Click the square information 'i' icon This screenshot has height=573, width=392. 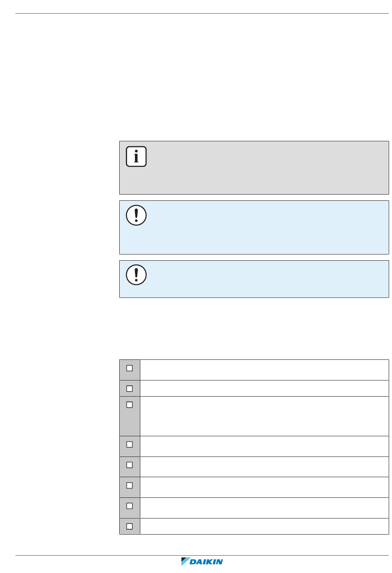point(136,157)
